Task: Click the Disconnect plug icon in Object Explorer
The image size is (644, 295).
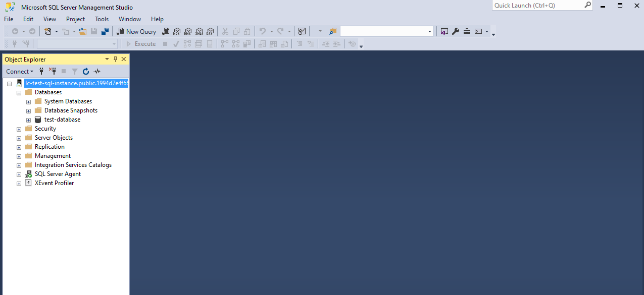Action: 52,71
